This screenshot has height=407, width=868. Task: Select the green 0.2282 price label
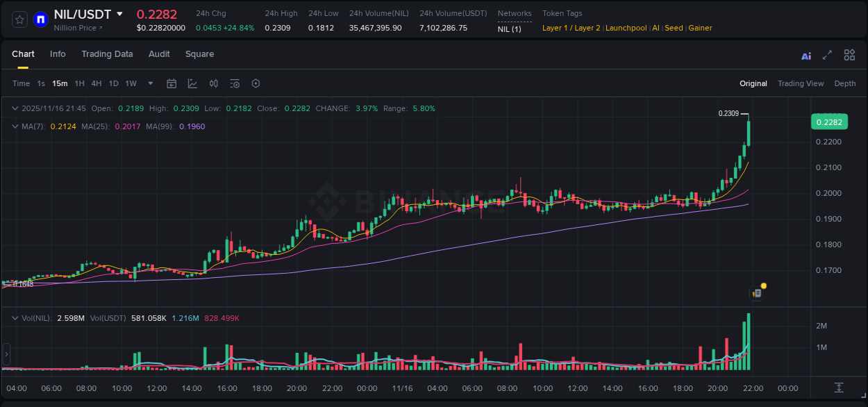tap(831, 122)
